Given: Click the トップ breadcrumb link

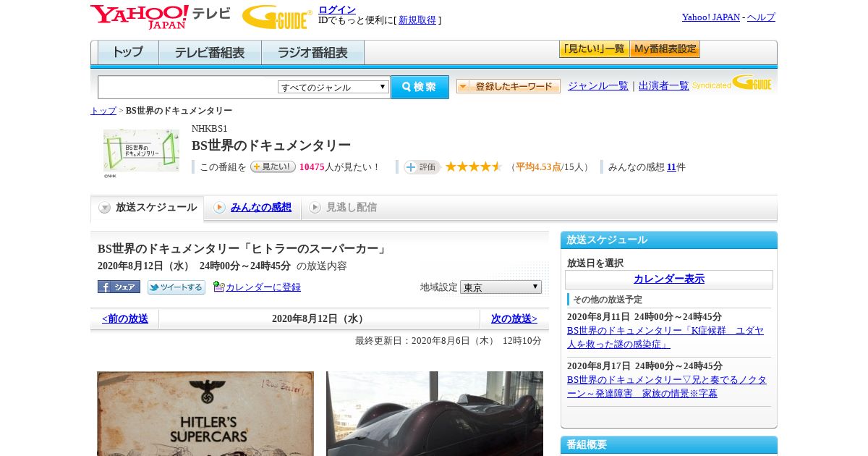Looking at the screenshot, I should pos(103,111).
